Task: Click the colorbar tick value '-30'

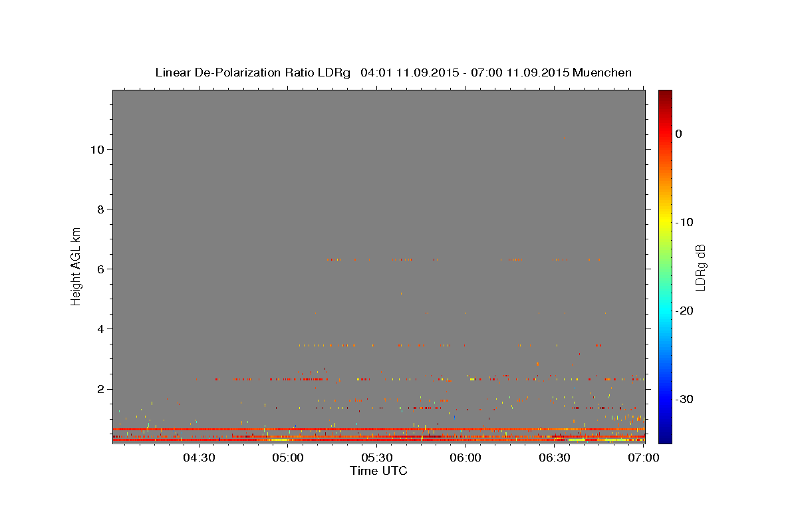Action: click(685, 399)
